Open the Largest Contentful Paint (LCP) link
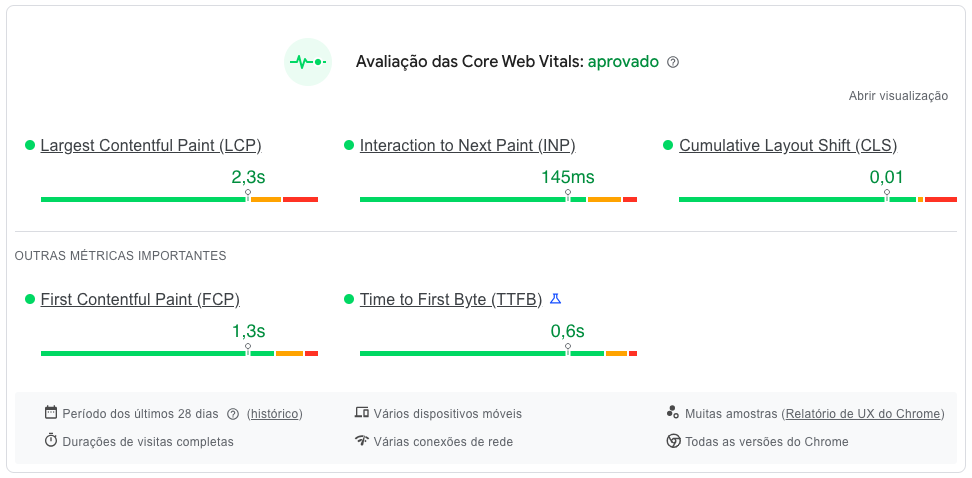The width and height of the screenshot is (972, 478). coord(151,146)
